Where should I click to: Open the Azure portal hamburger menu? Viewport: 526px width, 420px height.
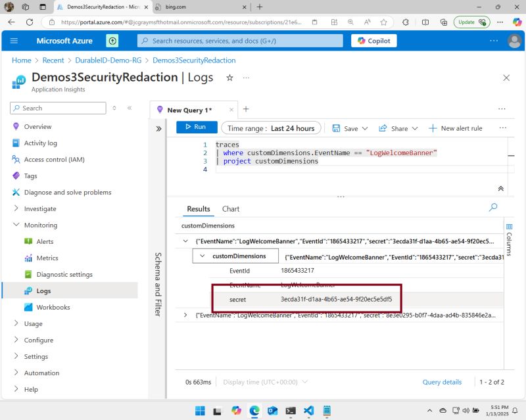(14, 41)
